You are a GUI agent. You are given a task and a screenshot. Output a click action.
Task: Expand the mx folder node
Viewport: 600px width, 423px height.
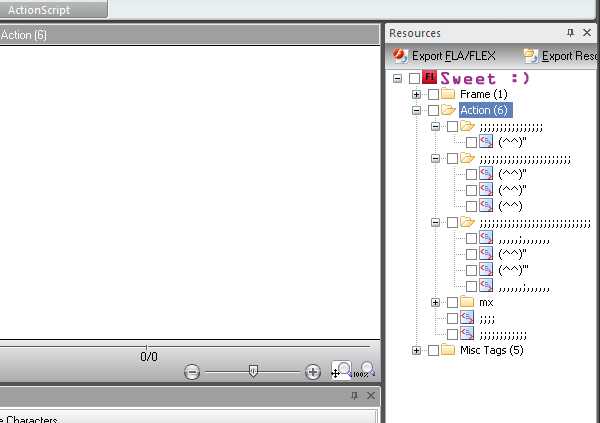point(435,302)
